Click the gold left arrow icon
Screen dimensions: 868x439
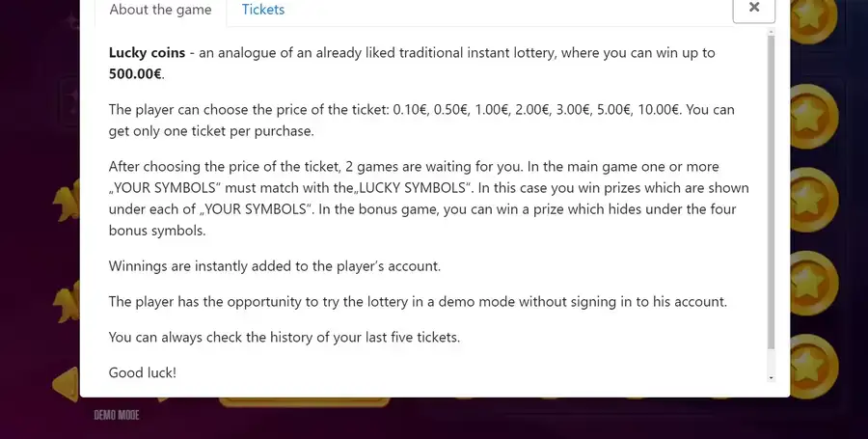coord(66,384)
